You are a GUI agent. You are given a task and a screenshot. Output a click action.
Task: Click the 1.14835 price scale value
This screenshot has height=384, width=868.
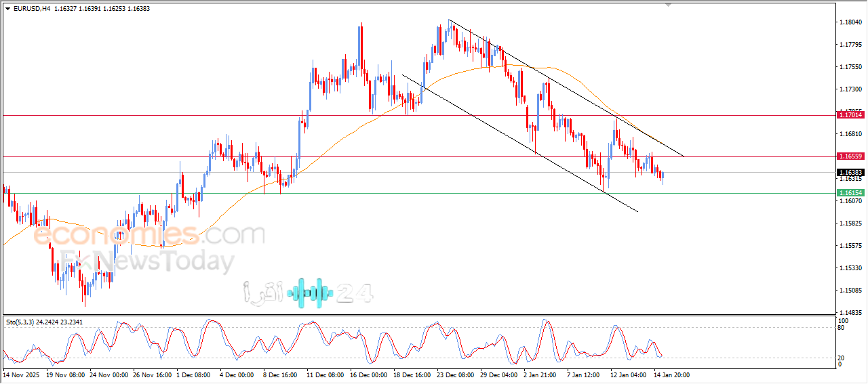coord(850,312)
